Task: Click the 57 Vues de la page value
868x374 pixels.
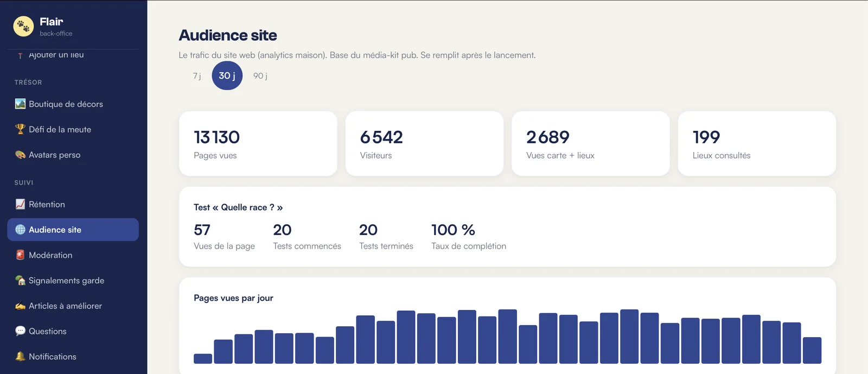Action: (202, 230)
